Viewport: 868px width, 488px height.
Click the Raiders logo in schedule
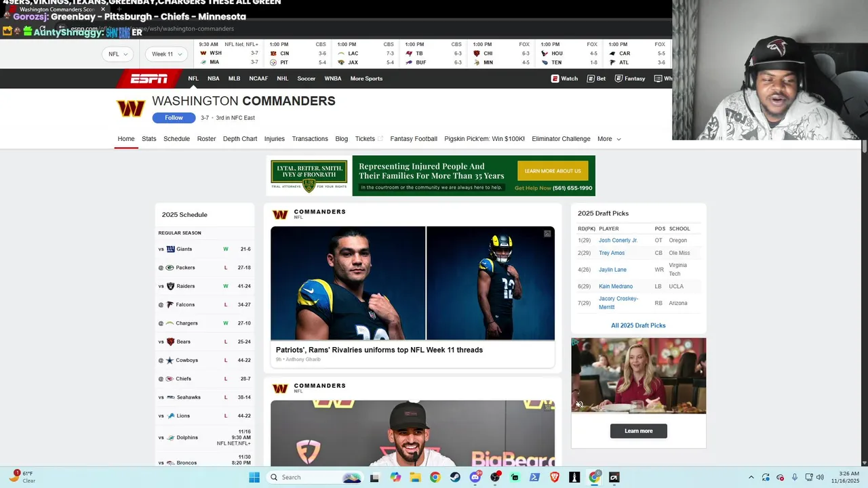click(170, 286)
